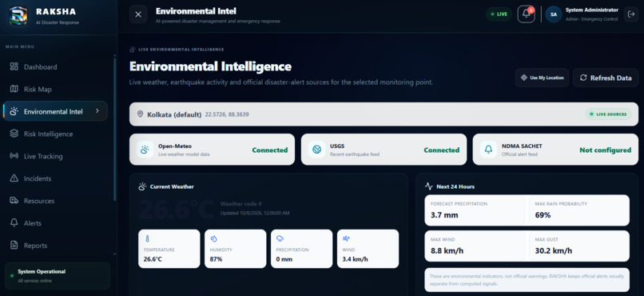The width and height of the screenshot is (644, 296).
Task: Click System Administrator name
Action: click(592, 10)
